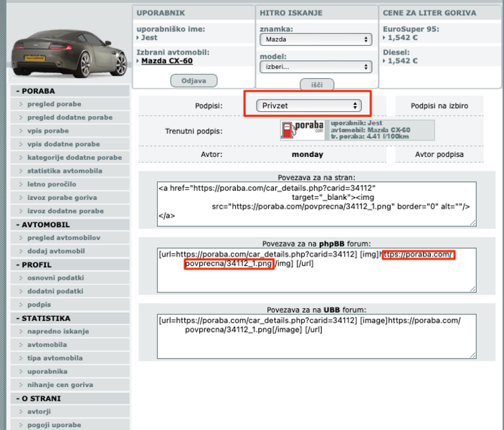Viewport: 504px width, 430px height.
Task: Click the išči search button
Action: pyautogui.click(x=316, y=85)
